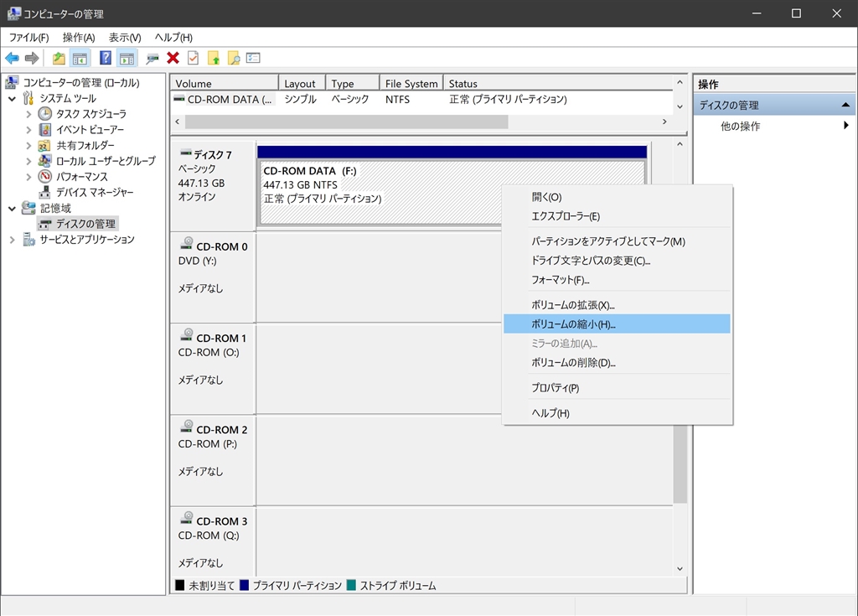The width and height of the screenshot is (858, 616).
Task: Collapse the システム ツール tree branch
Action: pos(12,99)
